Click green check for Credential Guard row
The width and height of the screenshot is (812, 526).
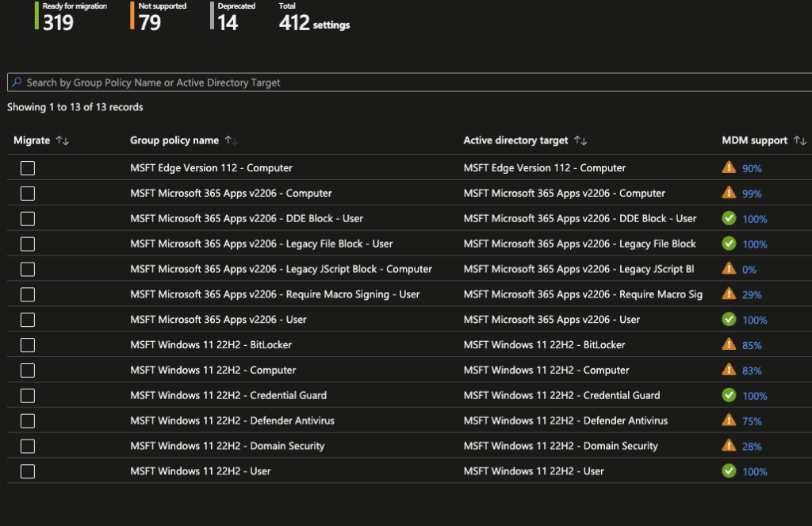tap(729, 395)
